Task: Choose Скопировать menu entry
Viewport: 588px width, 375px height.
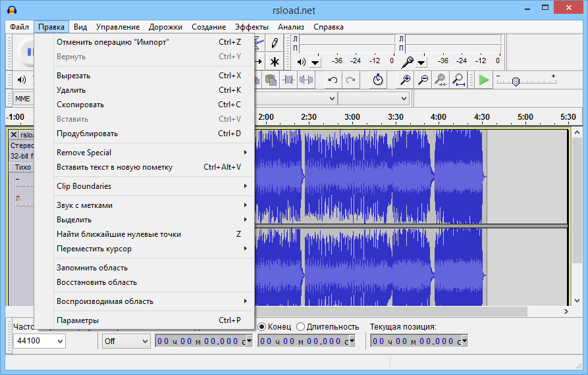Action: (x=154, y=105)
